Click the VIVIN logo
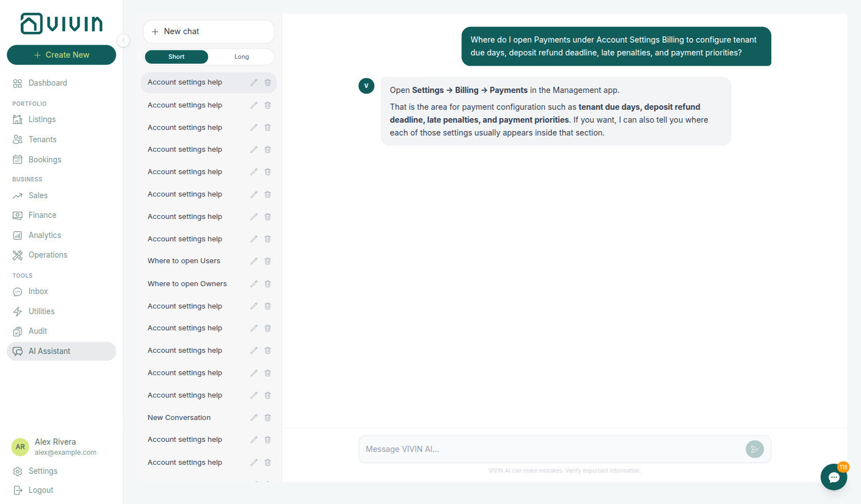This screenshot has width=861, height=504. pyautogui.click(x=62, y=24)
